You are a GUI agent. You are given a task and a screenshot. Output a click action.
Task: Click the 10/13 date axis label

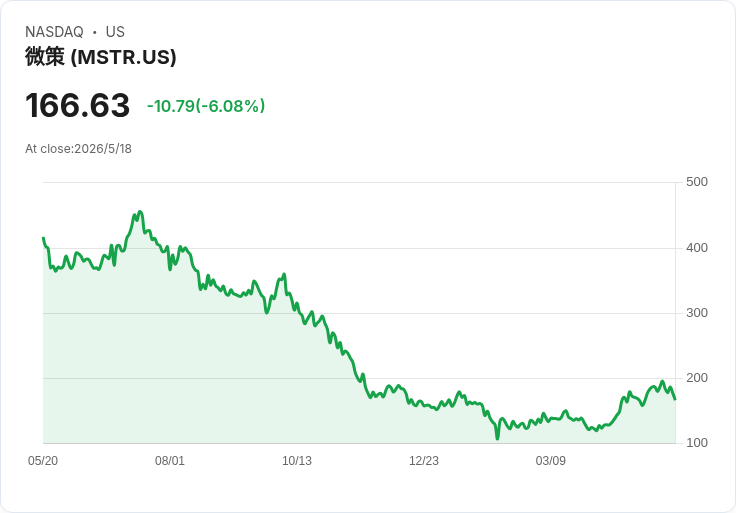297,461
